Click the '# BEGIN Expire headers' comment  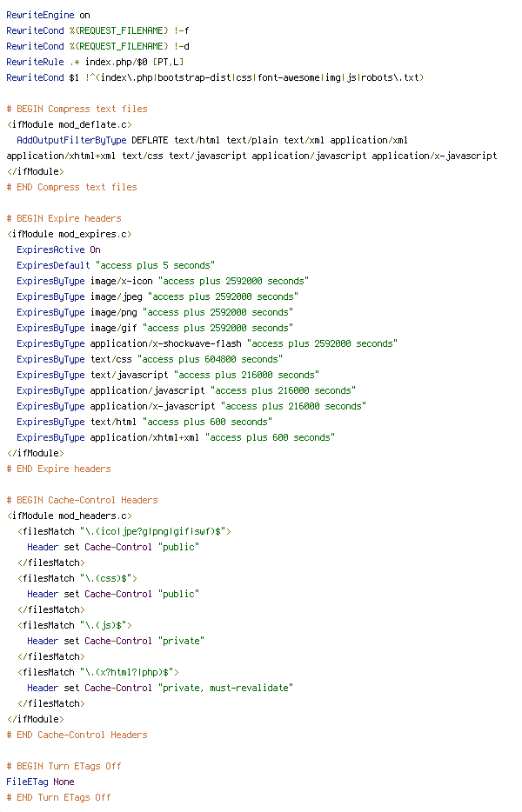pos(64,218)
